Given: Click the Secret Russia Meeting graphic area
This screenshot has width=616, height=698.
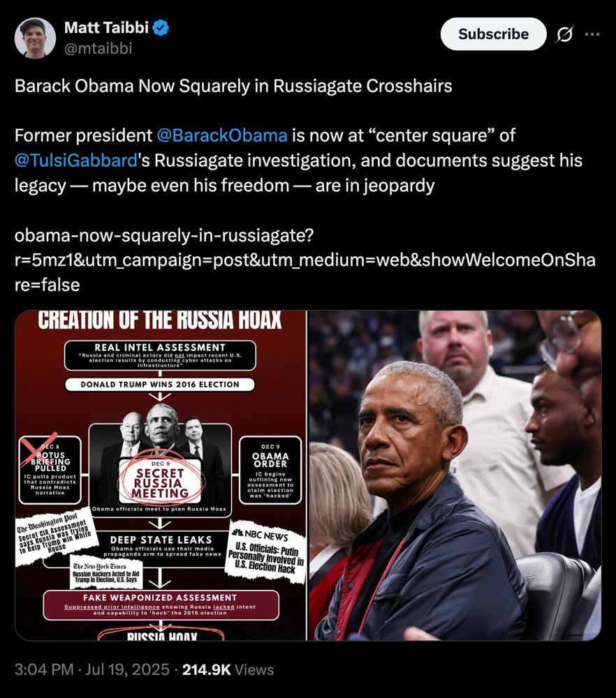Looking at the screenshot, I should 161,481.
